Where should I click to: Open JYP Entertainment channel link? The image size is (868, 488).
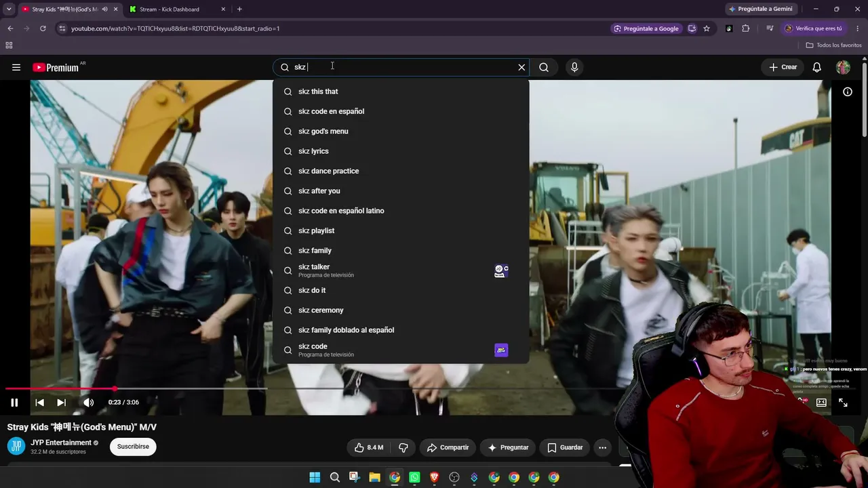[61, 443]
